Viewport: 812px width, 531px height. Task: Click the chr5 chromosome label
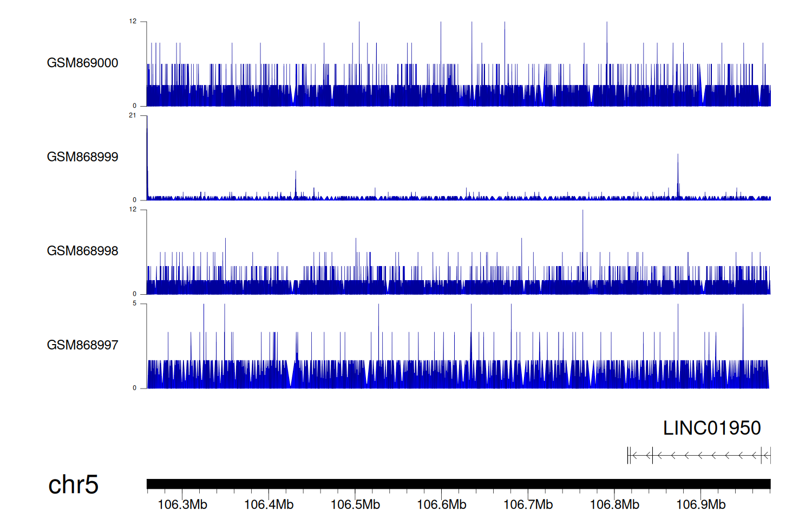coord(73,484)
